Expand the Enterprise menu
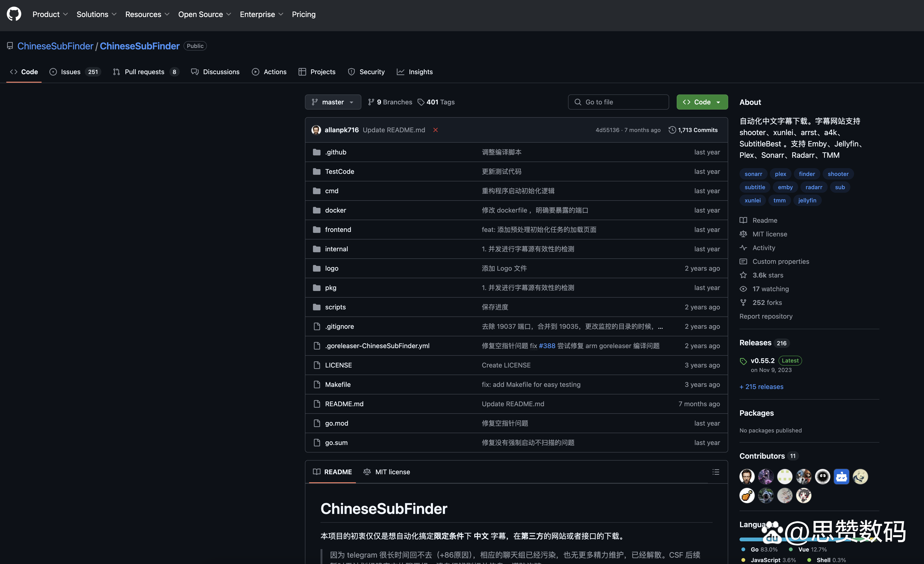Viewport: 924px width, 564px height. point(262,14)
